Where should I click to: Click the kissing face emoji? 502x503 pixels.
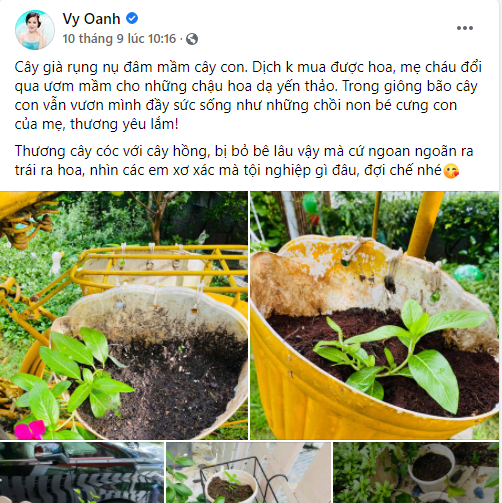(451, 171)
